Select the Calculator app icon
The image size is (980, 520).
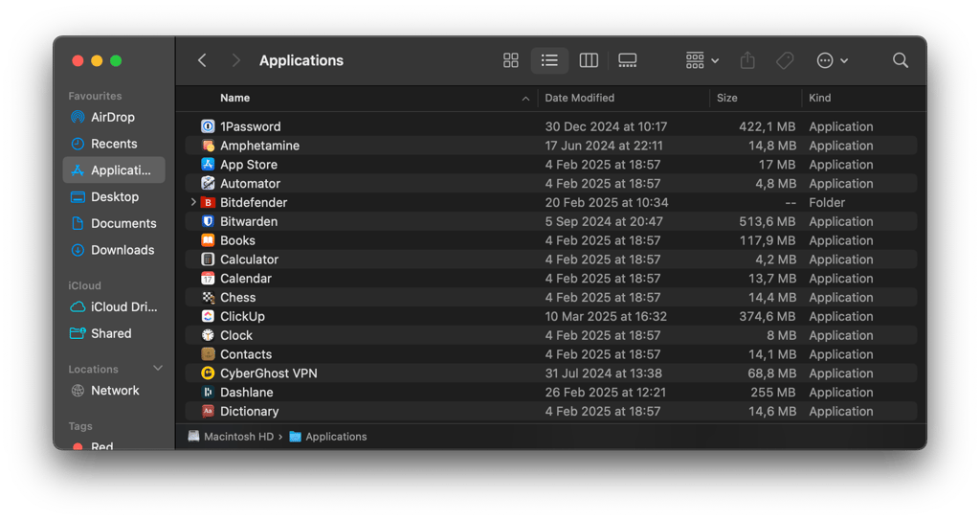tap(208, 260)
